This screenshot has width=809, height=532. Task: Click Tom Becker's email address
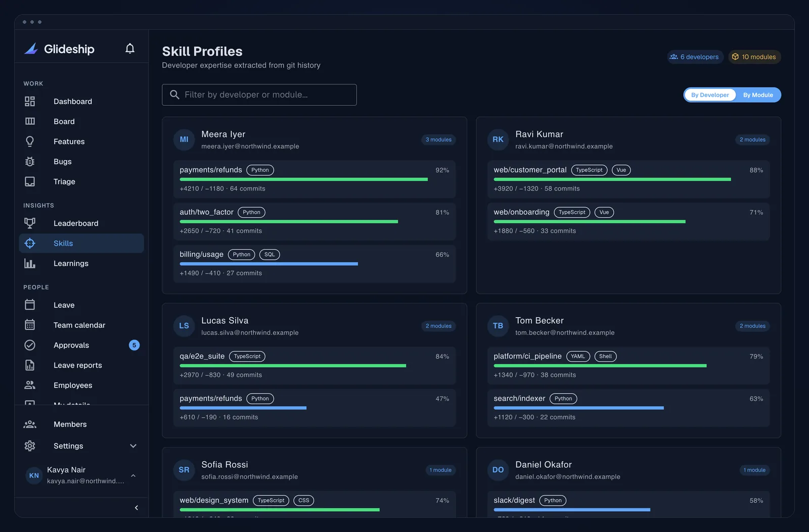565,333
